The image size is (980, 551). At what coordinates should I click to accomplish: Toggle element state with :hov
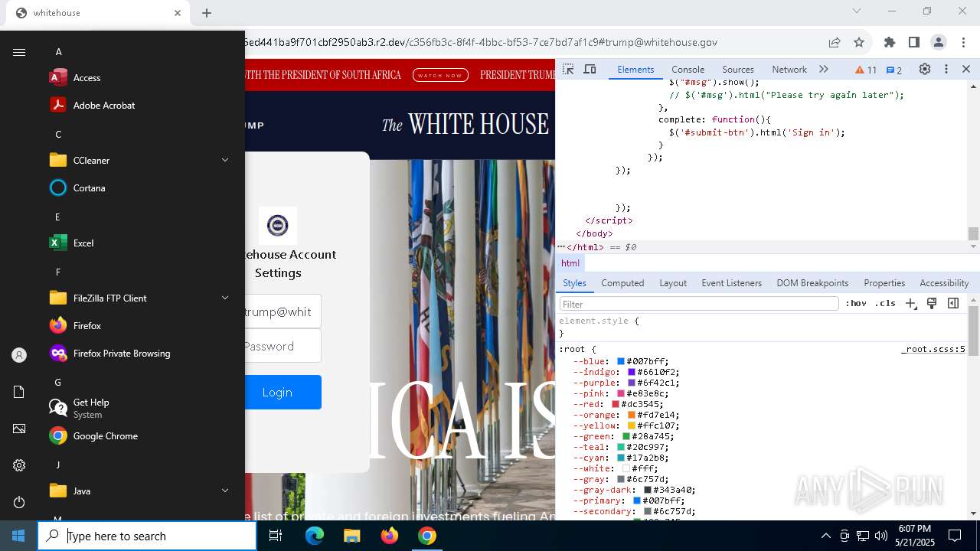click(856, 304)
